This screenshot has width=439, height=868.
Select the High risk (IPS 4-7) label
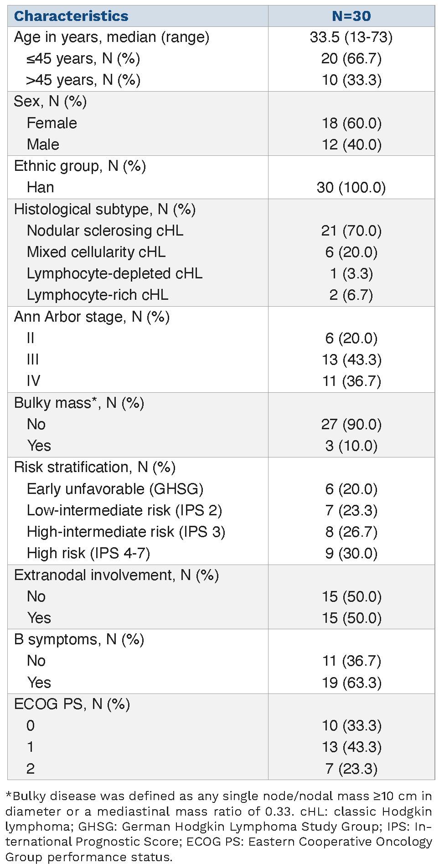pos(88,553)
